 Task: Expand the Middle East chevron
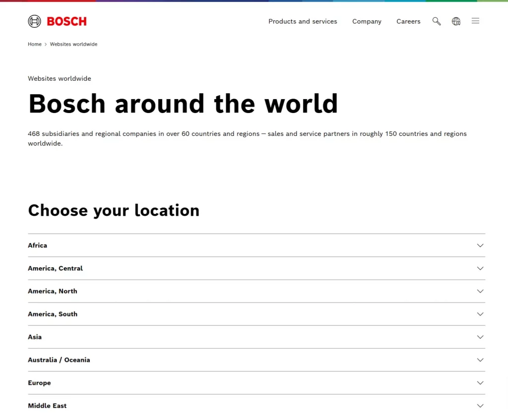click(x=480, y=406)
